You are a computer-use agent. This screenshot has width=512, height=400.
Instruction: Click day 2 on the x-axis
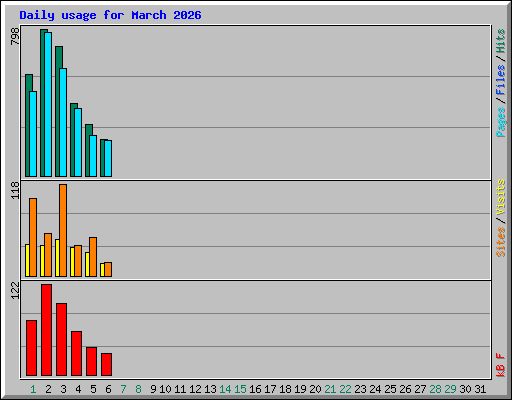[x=48, y=389]
